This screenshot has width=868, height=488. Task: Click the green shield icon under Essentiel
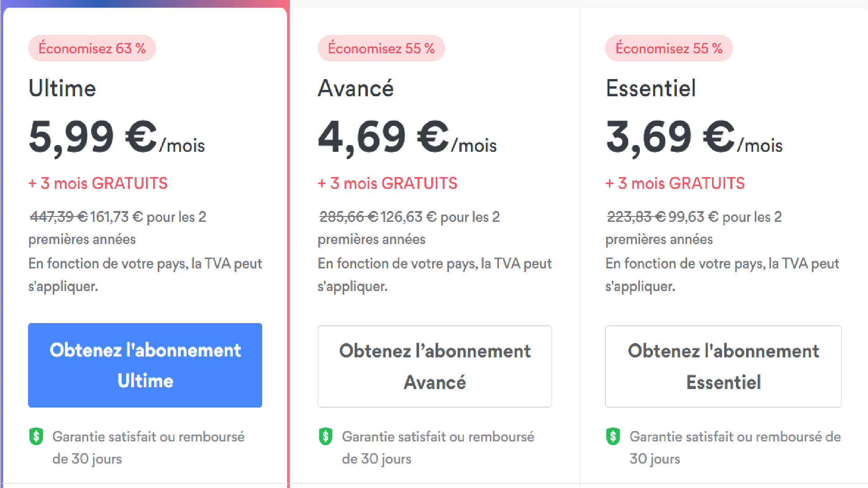pos(613,436)
